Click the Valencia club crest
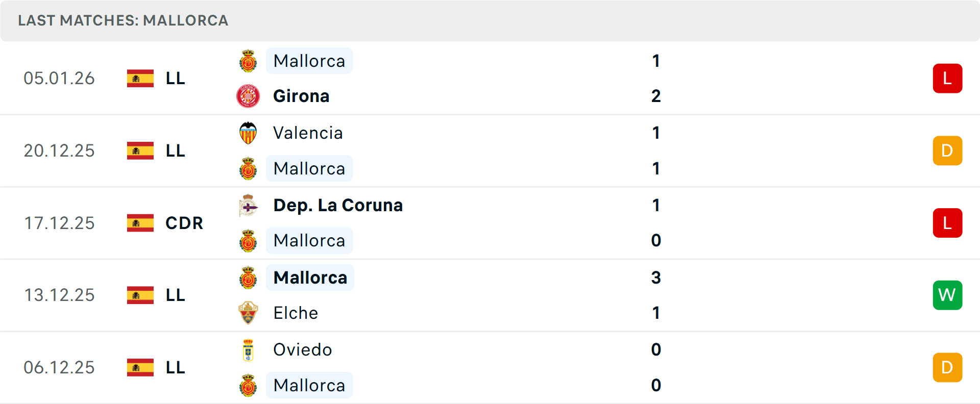 click(248, 133)
